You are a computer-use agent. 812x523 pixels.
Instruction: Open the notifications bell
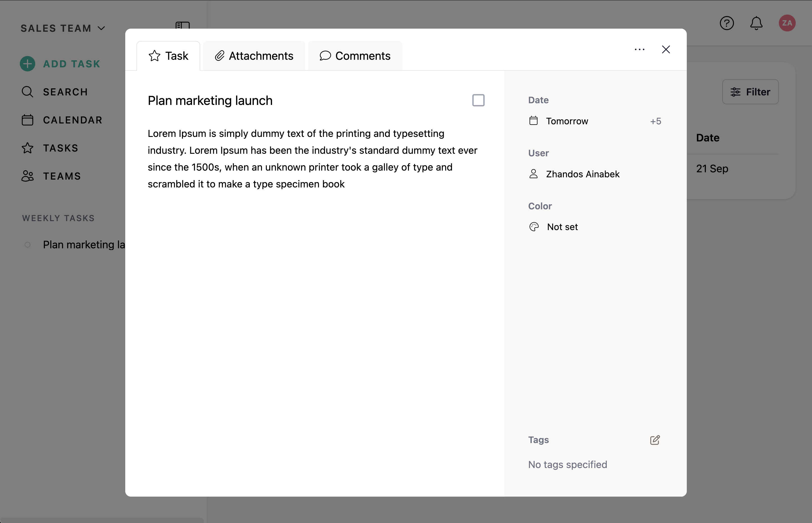pyautogui.click(x=756, y=23)
